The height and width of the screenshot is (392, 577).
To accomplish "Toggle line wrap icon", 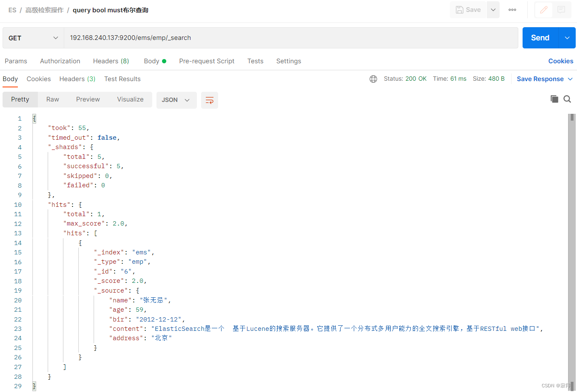I will [210, 100].
